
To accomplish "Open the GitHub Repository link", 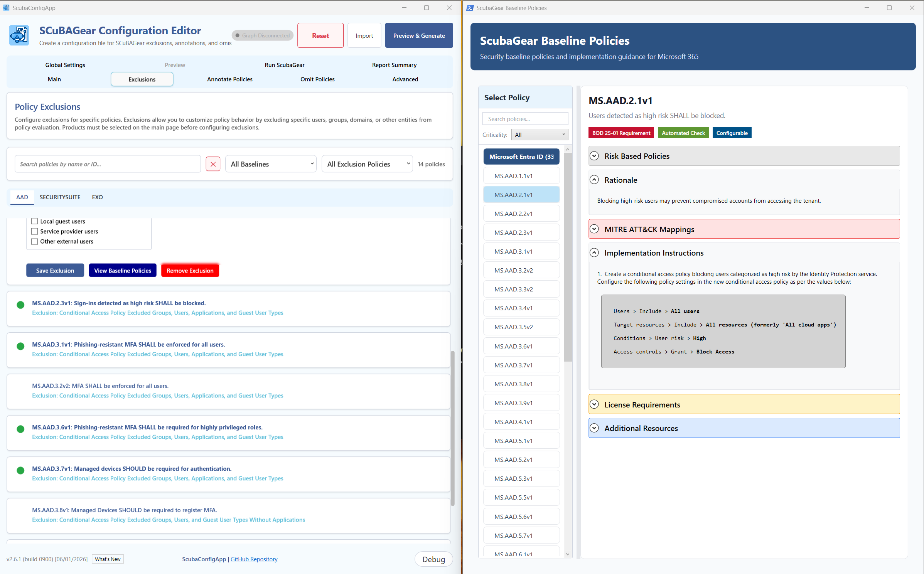I will pos(254,559).
